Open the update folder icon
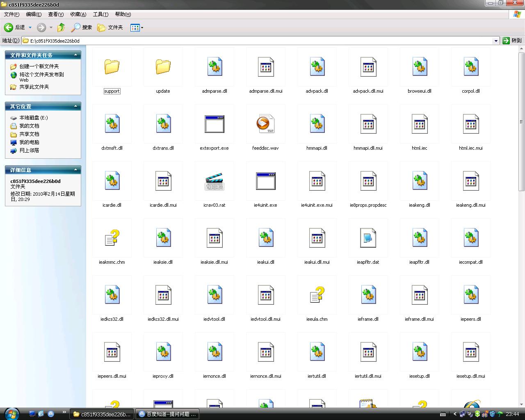 pos(163,66)
